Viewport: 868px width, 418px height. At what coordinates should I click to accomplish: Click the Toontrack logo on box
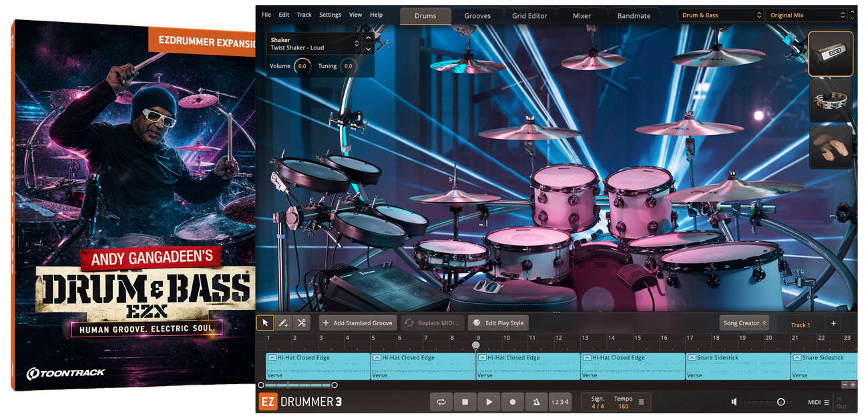65,373
